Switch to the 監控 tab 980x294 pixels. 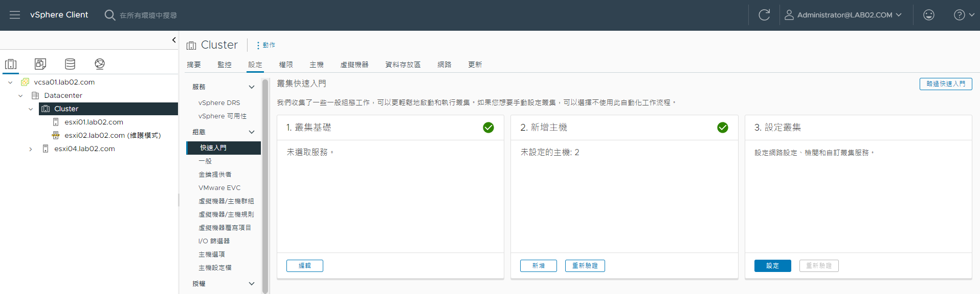pyautogui.click(x=225, y=65)
